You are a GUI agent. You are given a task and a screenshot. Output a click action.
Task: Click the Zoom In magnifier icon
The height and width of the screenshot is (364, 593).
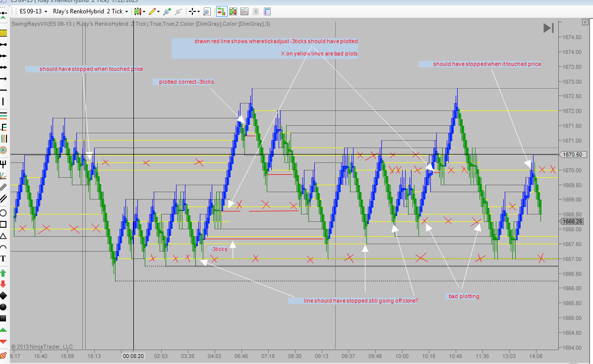click(x=167, y=11)
